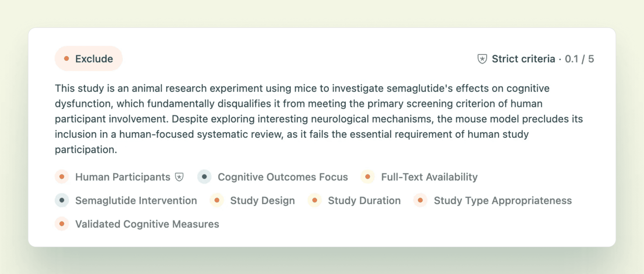Select the Human Participants criterion label

point(123,177)
